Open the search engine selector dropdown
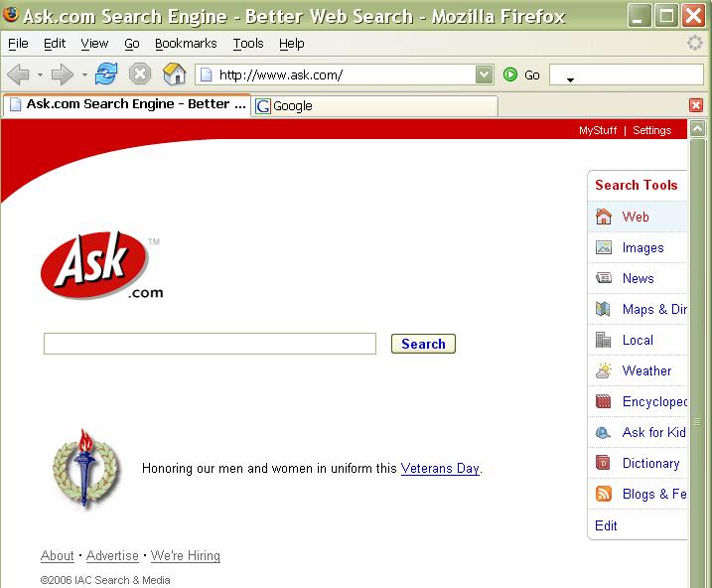712x588 pixels. pos(570,79)
